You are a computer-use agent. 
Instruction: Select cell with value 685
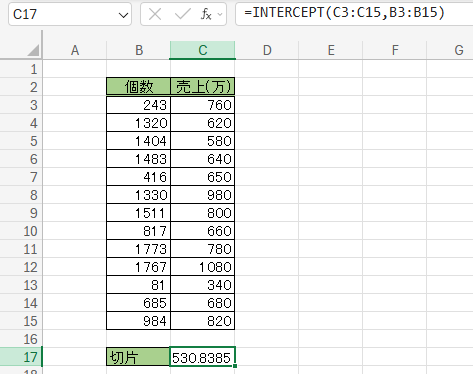pos(139,303)
